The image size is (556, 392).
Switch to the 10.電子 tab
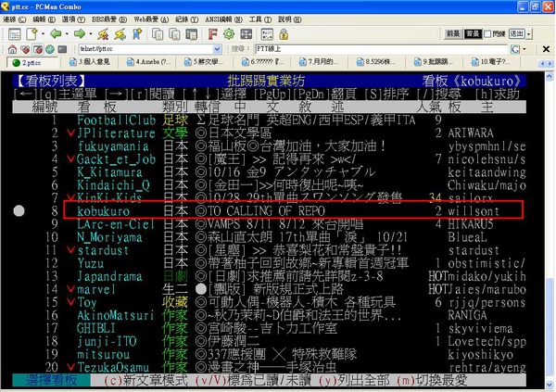(x=491, y=62)
